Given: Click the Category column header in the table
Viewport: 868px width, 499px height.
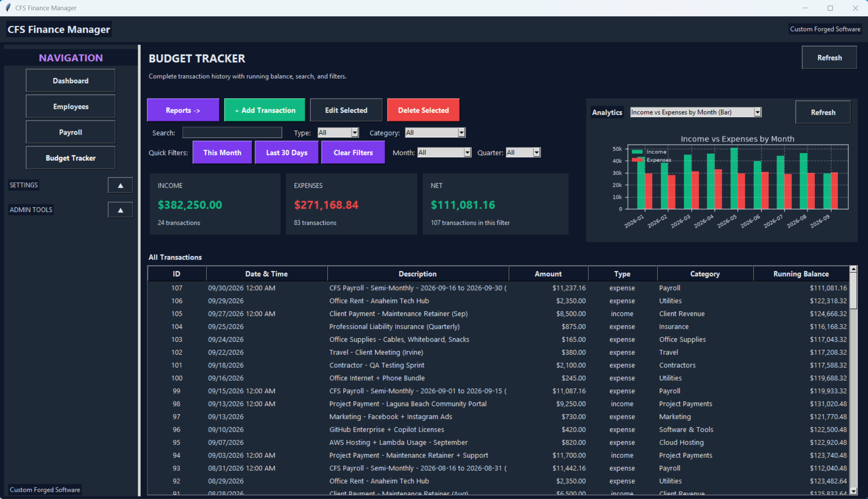Looking at the screenshot, I should (705, 274).
